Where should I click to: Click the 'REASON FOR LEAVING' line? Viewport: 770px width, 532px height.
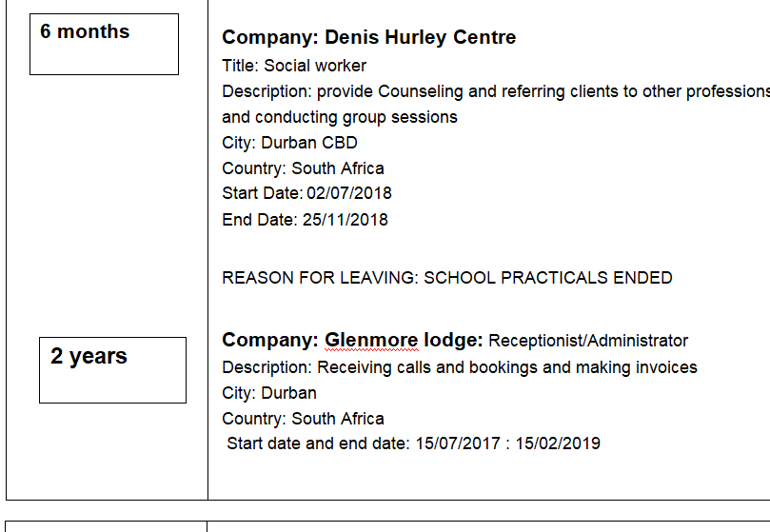coord(320,278)
